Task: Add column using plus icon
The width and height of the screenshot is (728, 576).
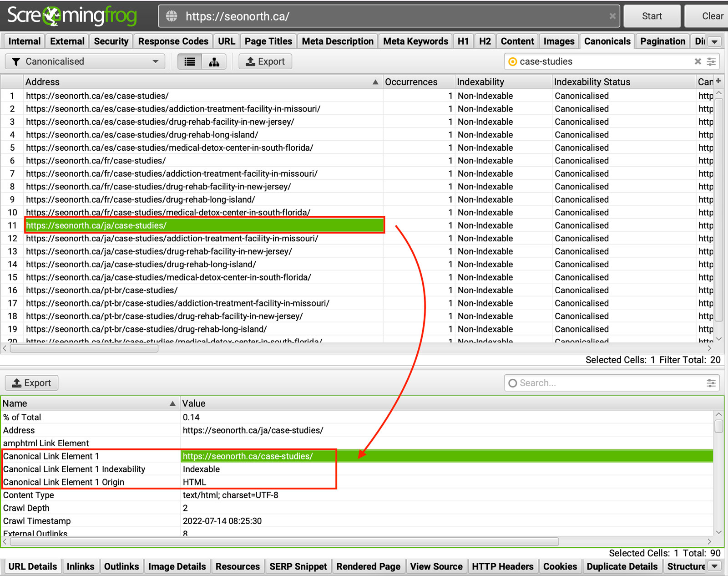Action: coord(718,81)
